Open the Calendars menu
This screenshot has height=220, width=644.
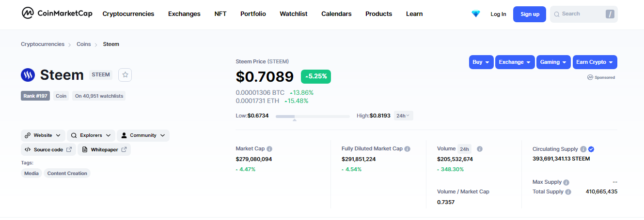pos(336,14)
